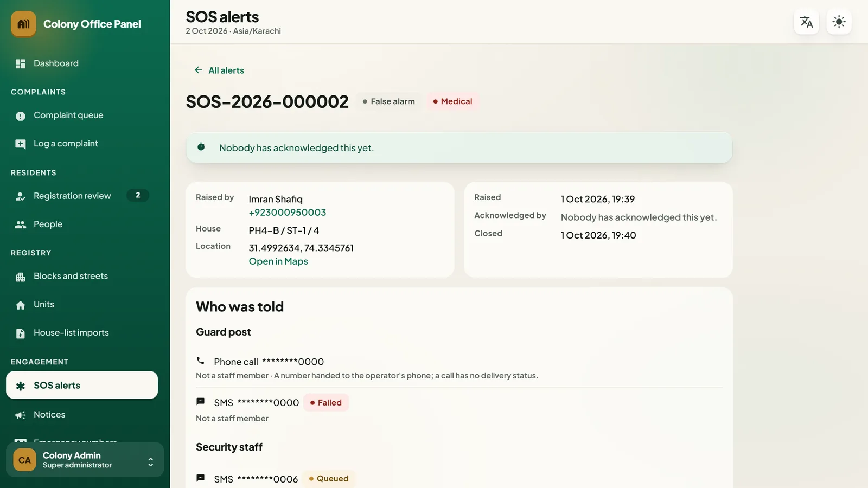Open the language translate icon

coord(806,22)
